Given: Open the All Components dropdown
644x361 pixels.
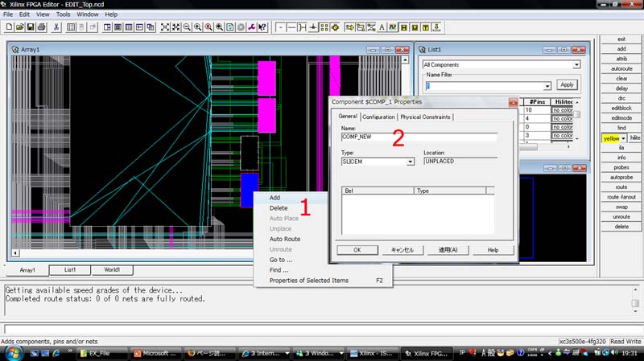Looking at the screenshot, I should coord(576,65).
